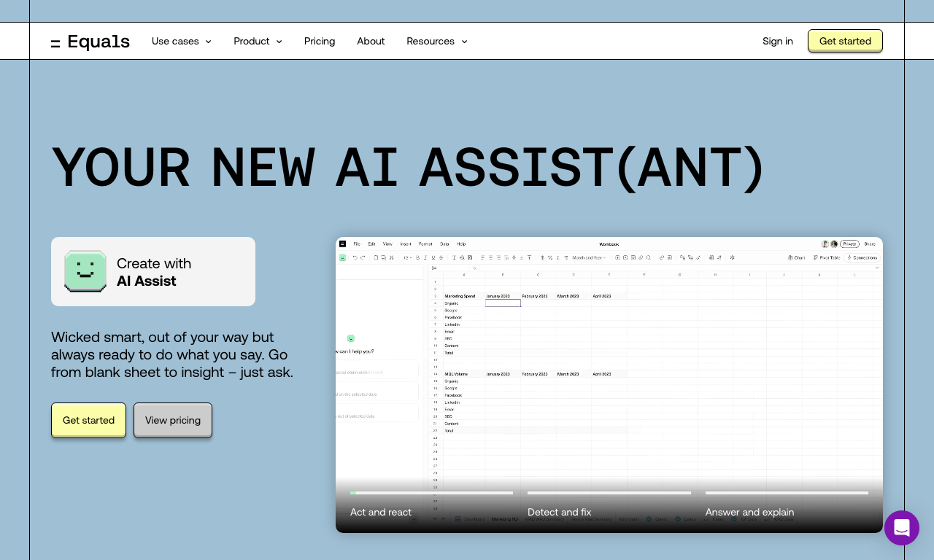Select the Answer and explain tab
Viewport: 934px width, 560px height.
coord(787,505)
